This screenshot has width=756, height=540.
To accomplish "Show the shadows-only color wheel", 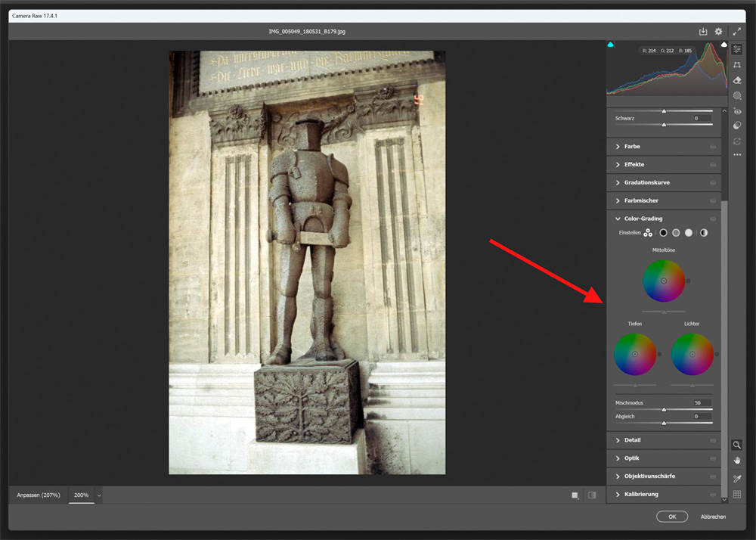I will coord(664,233).
